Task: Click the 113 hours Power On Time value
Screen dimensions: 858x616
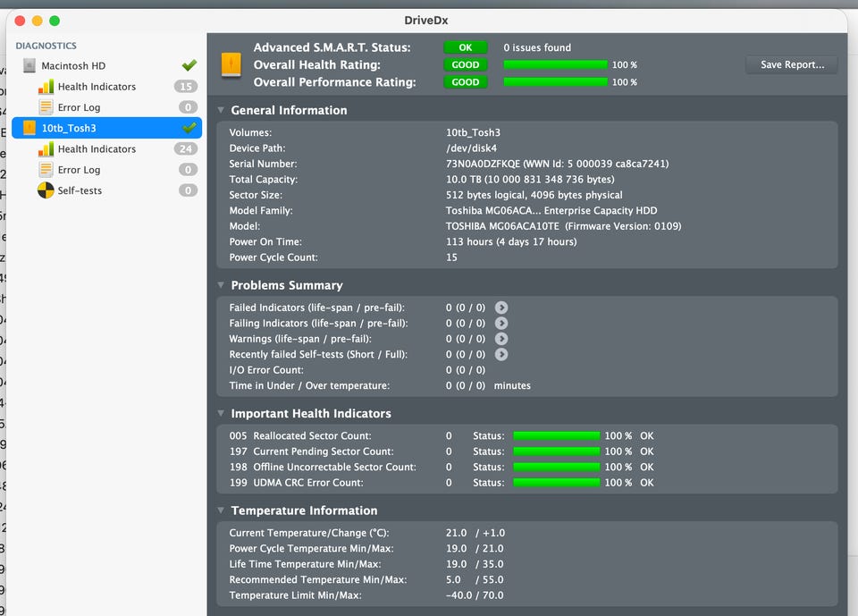Action: [x=511, y=241]
